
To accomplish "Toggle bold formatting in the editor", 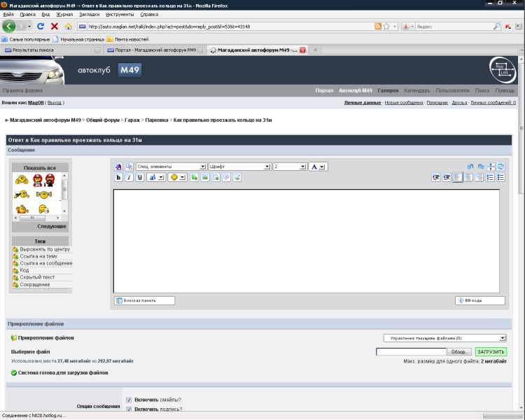I will pos(119,178).
